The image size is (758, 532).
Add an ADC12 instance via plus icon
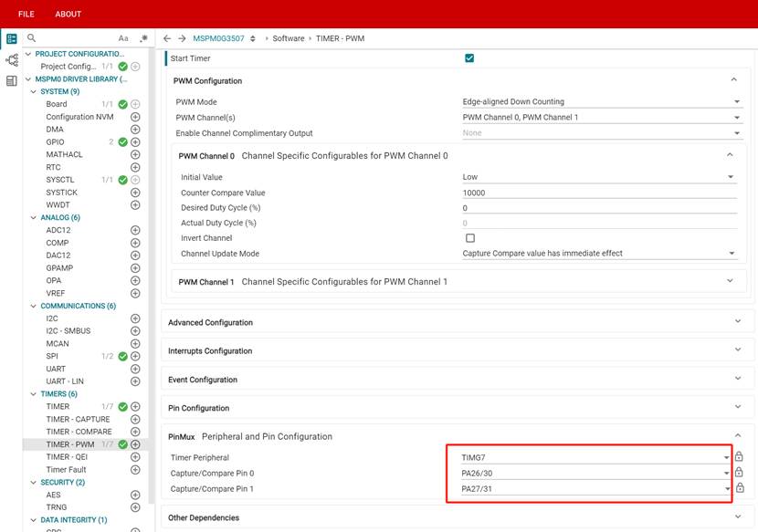point(135,230)
